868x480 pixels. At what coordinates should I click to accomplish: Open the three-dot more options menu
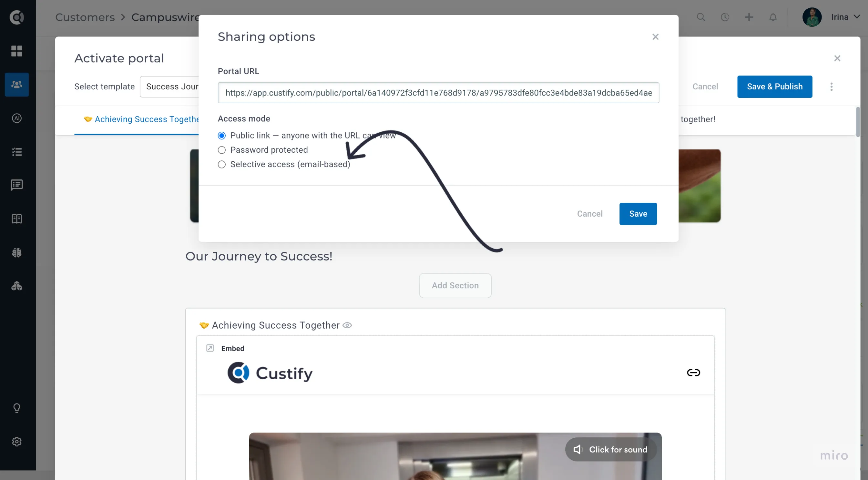coord(832,87)
